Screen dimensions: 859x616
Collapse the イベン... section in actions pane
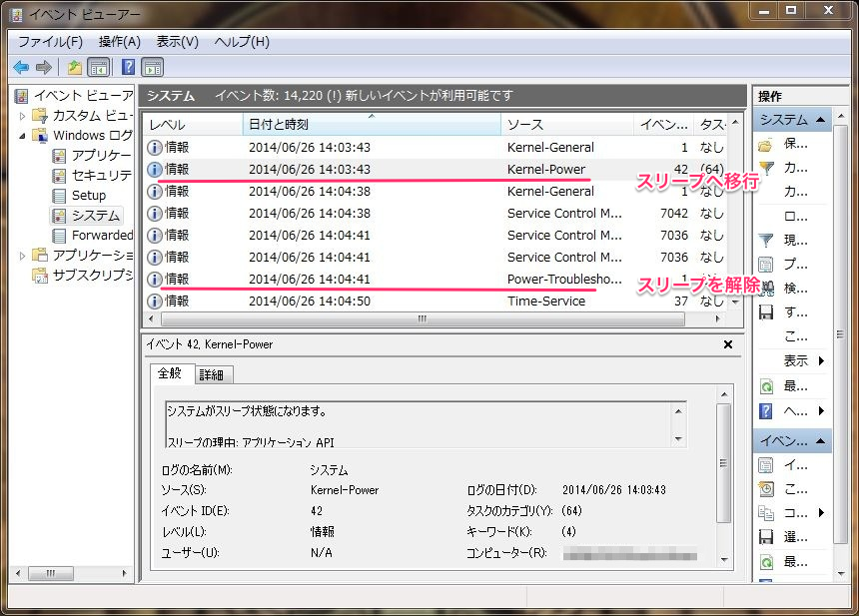(x=821, y=440)
